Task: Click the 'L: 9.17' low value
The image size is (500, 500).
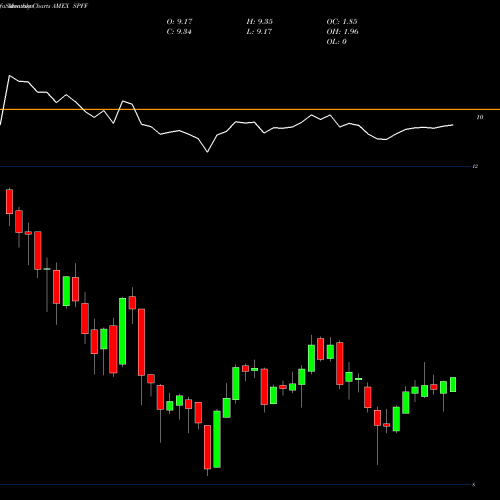Action: (259, 32)
